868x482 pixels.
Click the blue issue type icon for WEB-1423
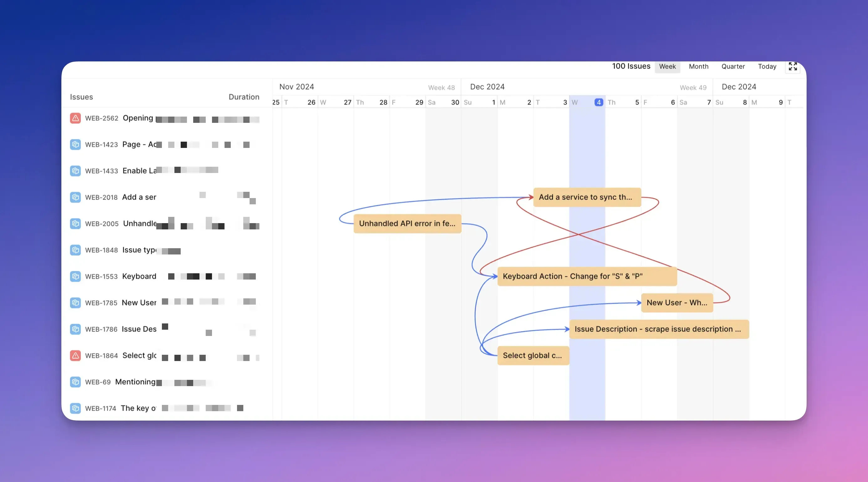click(x=75, y=144)
